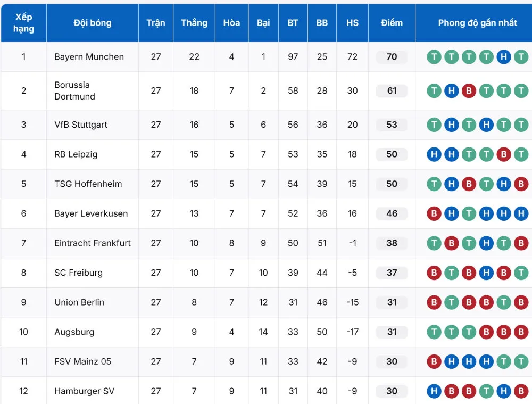The width and height of the screenshot is (532, 404).
Task: Open the FSV Mainz 05 team link
Action: (x=82, y=361)
